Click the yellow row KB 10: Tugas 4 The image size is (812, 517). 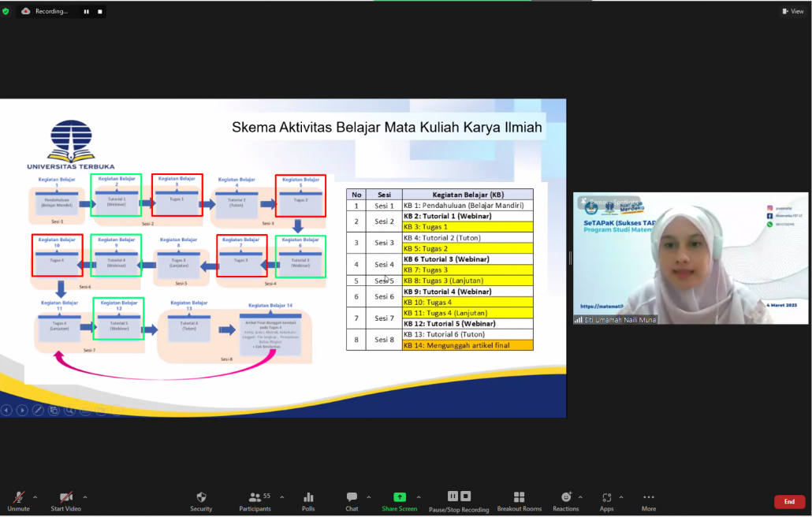point(467,302)
